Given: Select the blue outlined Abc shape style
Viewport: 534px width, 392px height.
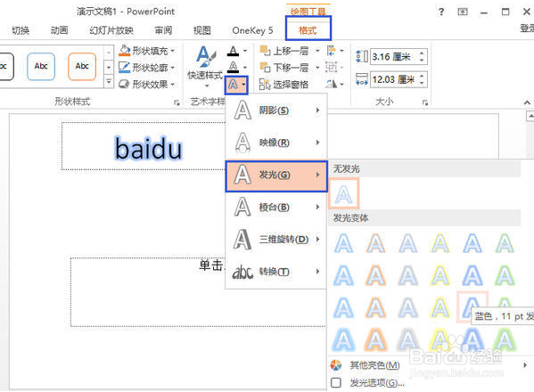Looking at the screenshot, I should coord(41,66).
